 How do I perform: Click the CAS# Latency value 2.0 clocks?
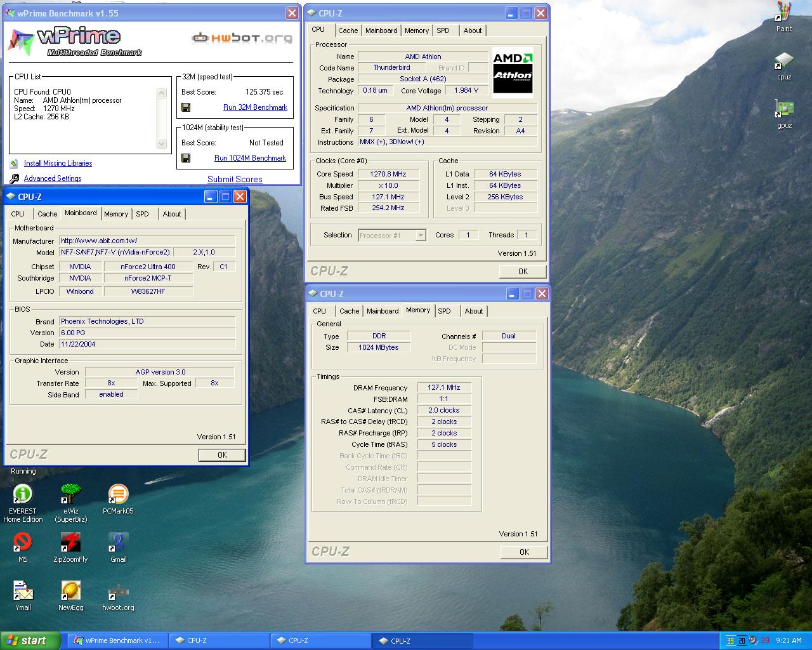444,410
